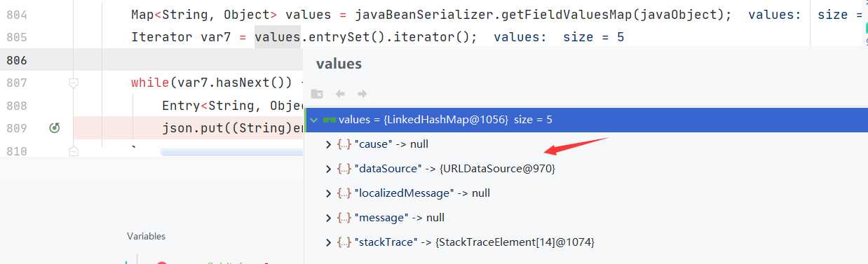Click the horizontal scrollbar under the editor
The width and height of the screenshot is (868, 264).
(232, 151)
